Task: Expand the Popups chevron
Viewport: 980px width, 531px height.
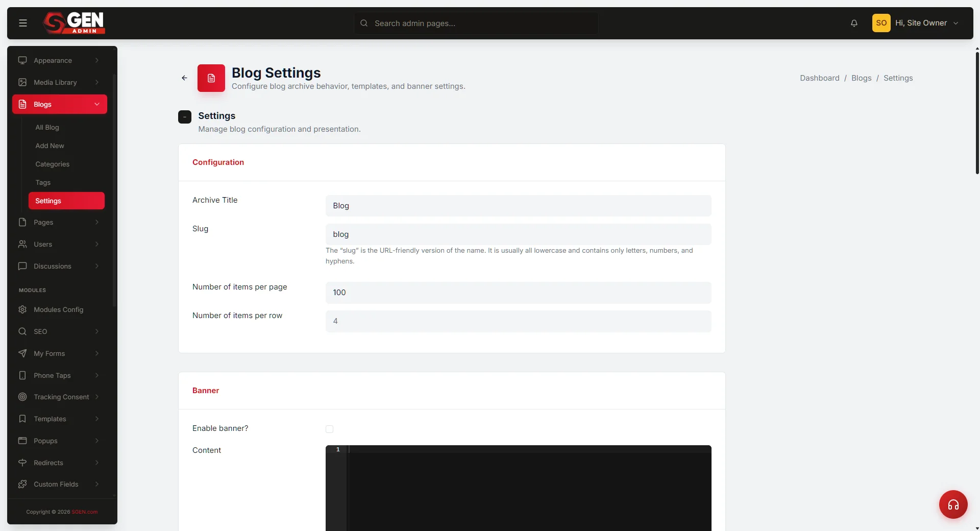Action: [97, 441]
